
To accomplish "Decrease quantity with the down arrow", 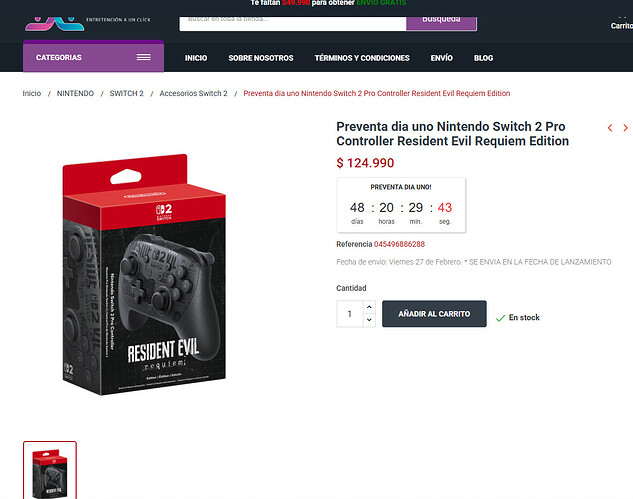I will pos(369,320).
